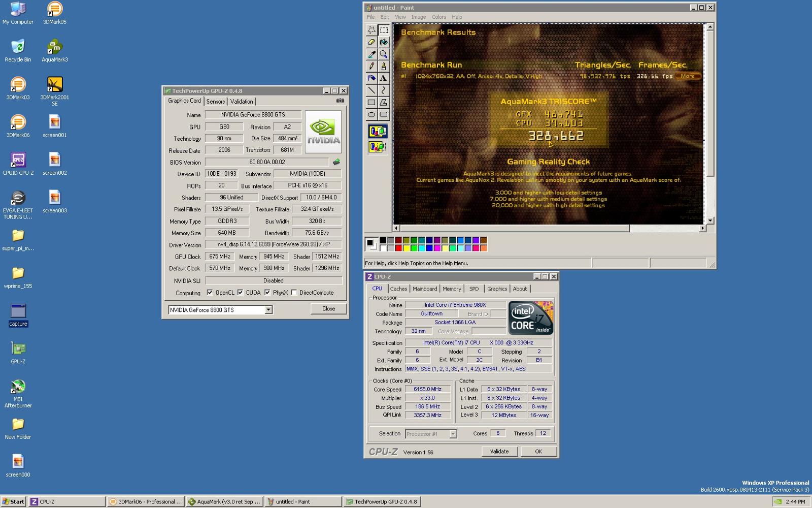Pick the bright green color swatch in Paint
Screen dimensions: 812x508
414,248
